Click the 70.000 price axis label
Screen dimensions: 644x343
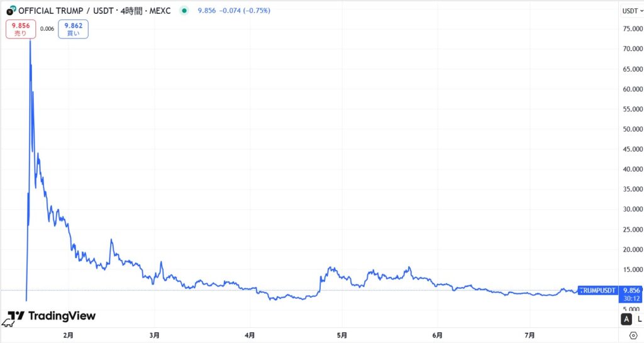click(x=633, y=49)
